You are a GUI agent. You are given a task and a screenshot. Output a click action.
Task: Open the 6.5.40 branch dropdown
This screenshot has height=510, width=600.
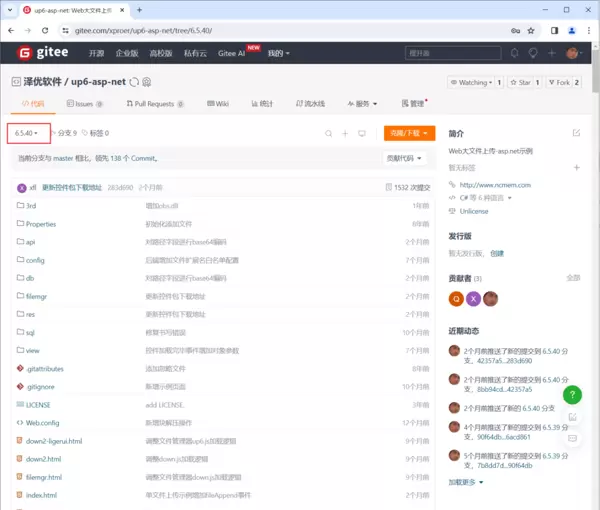[x=28, y=133]
